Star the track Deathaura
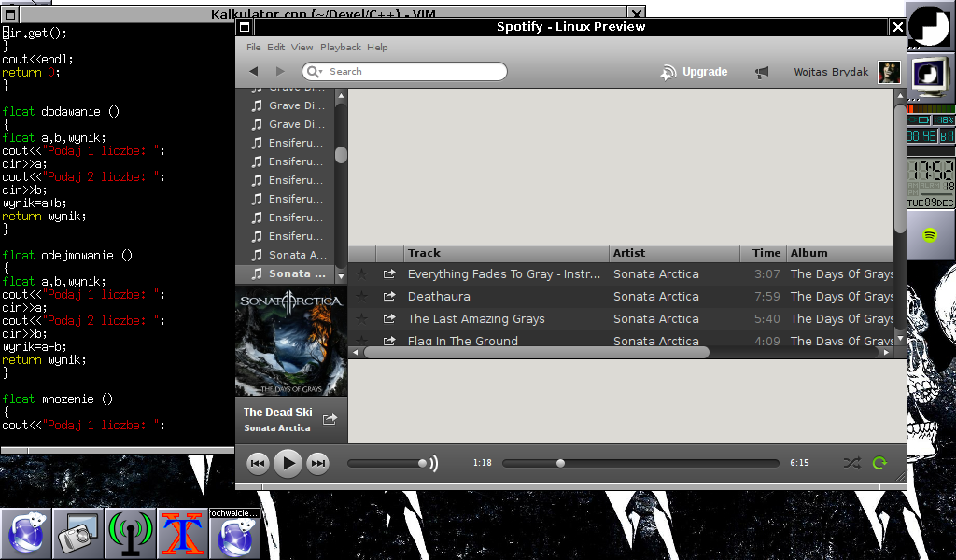 [362, 297]
